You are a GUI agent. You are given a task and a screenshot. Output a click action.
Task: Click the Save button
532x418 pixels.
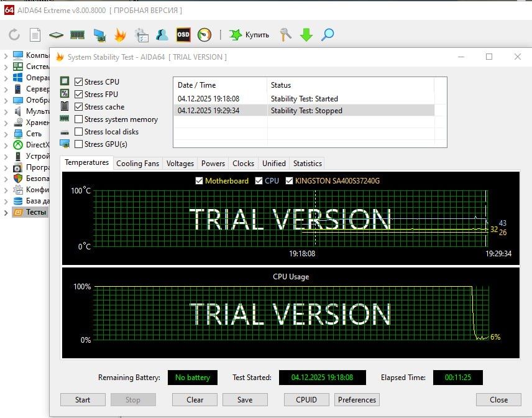click(245, 400)
